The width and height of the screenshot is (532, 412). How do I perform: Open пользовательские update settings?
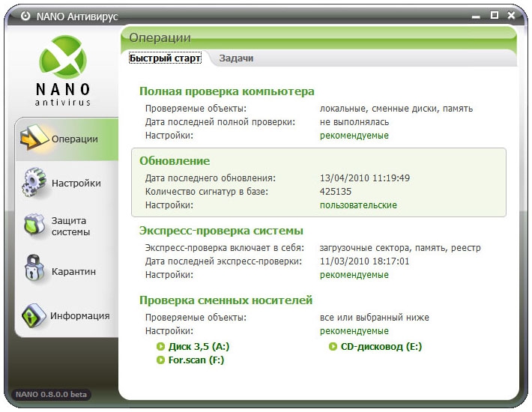(358, 205)
